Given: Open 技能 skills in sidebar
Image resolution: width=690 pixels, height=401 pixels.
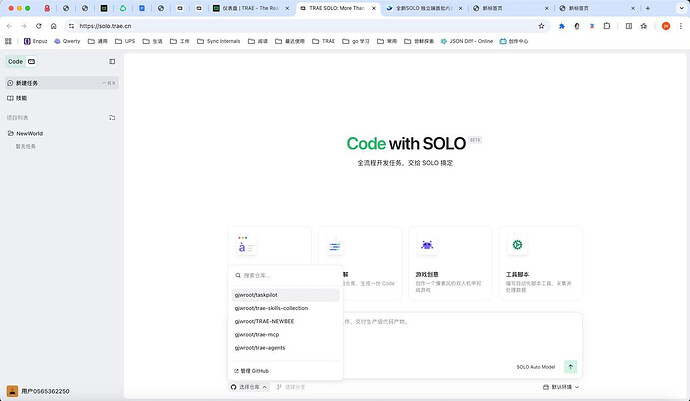Looking at the screenshot, I should pos(22,98).
